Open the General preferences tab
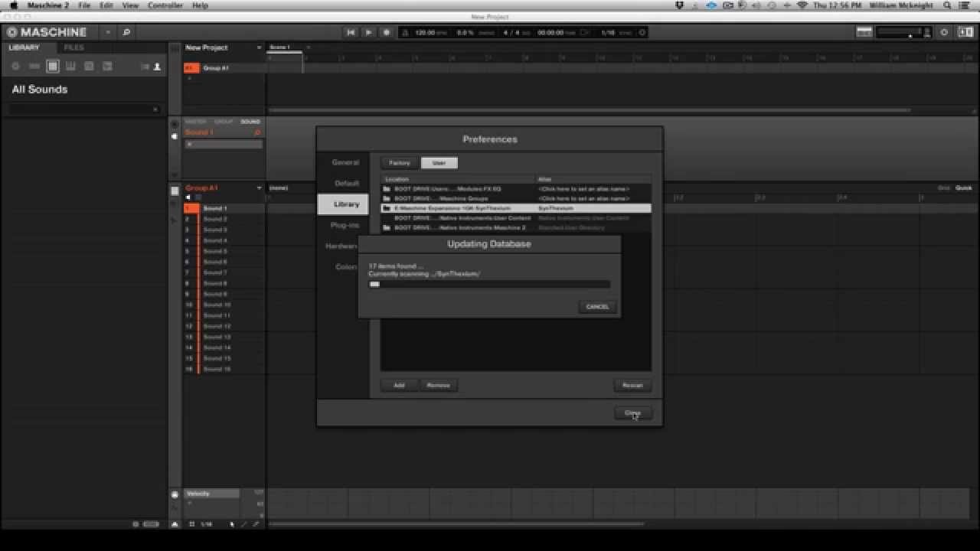Viewport: 980px width, 551px height. pyautogui.click(x=345, y=162)
